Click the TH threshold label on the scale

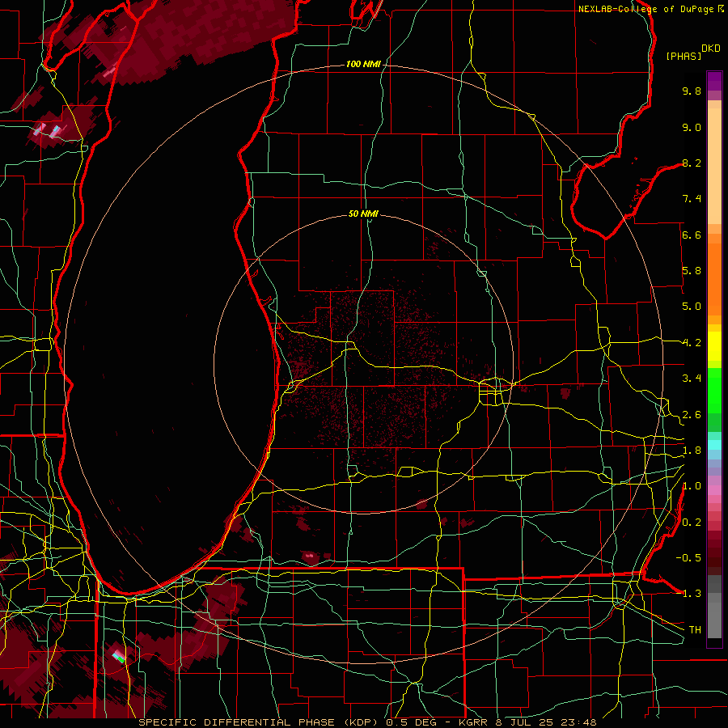click(x=695, y=630)
